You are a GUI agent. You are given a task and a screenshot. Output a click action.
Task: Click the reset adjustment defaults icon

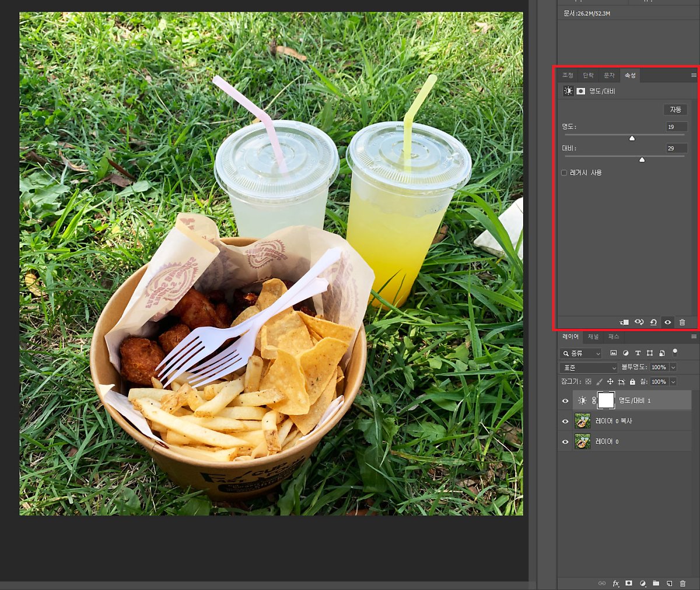point(653,322)
